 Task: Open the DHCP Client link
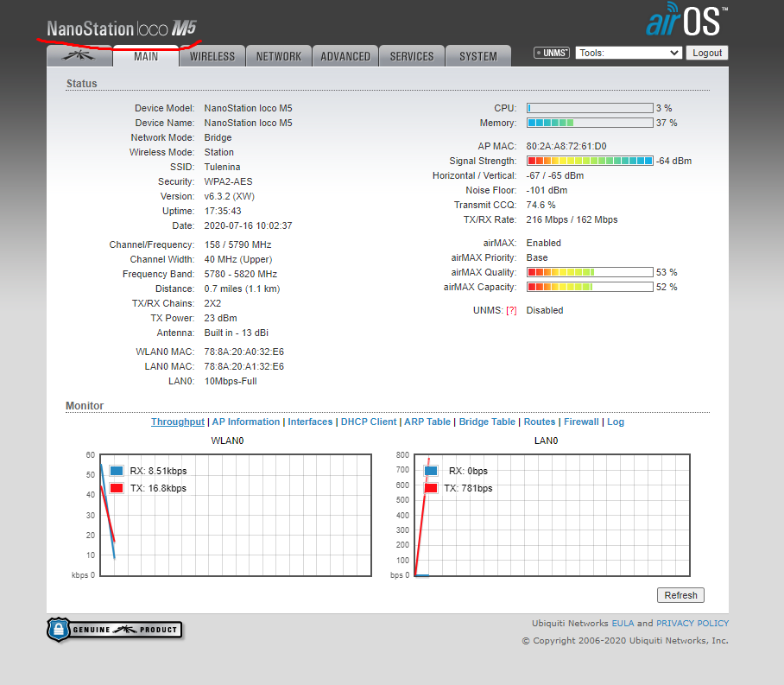(x=369, y=422)
